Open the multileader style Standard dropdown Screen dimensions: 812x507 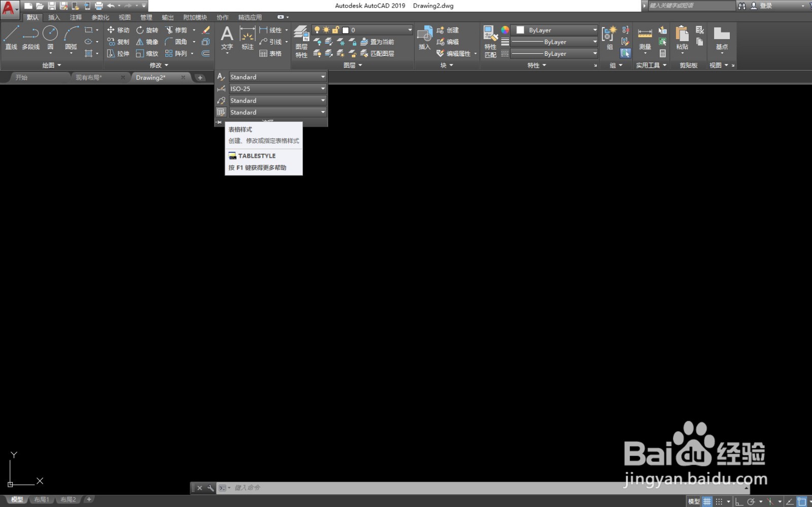(278, 100)
